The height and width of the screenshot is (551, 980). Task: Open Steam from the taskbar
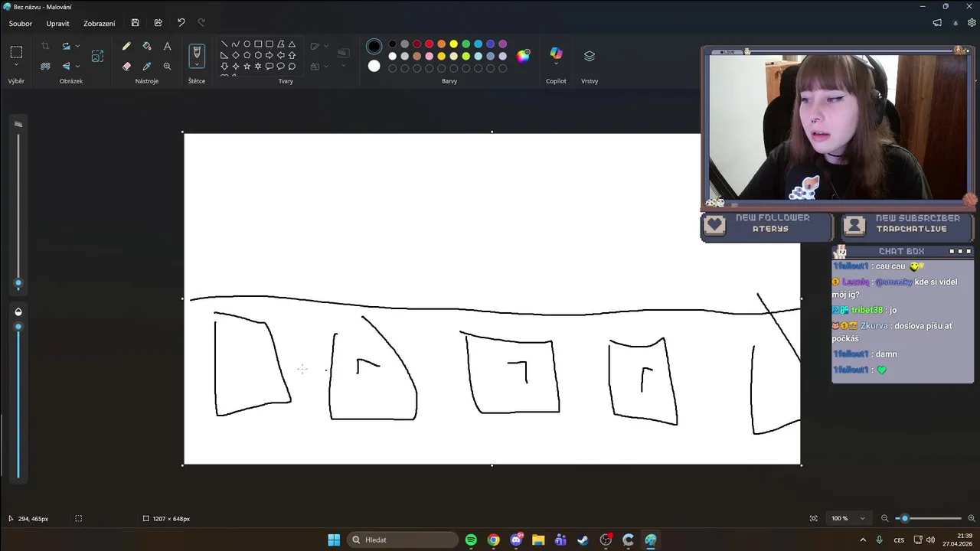coord(583,540)
